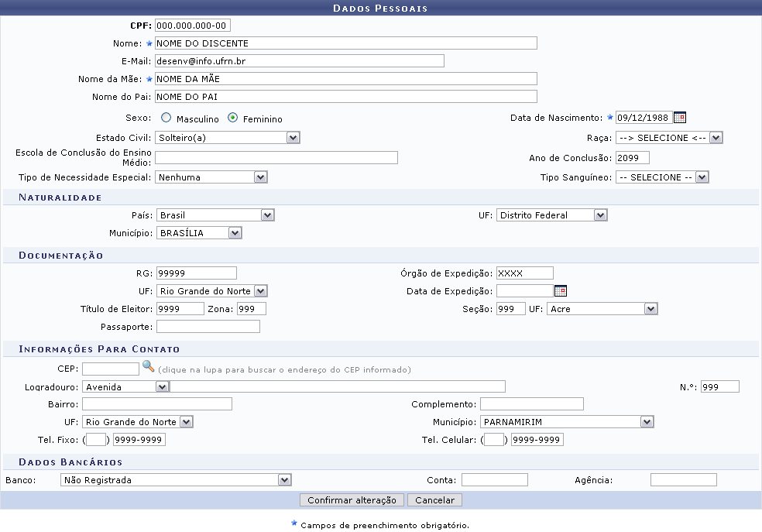
Task: Open the Logradouro type dropdown showing Avenida
Action: tap(125, 386)
